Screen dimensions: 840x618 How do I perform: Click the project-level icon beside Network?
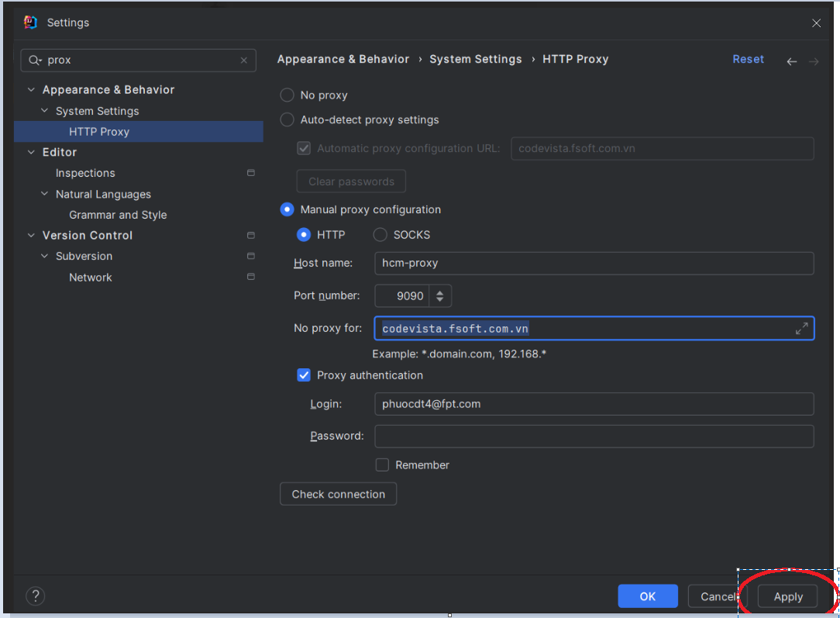[251, 277]
